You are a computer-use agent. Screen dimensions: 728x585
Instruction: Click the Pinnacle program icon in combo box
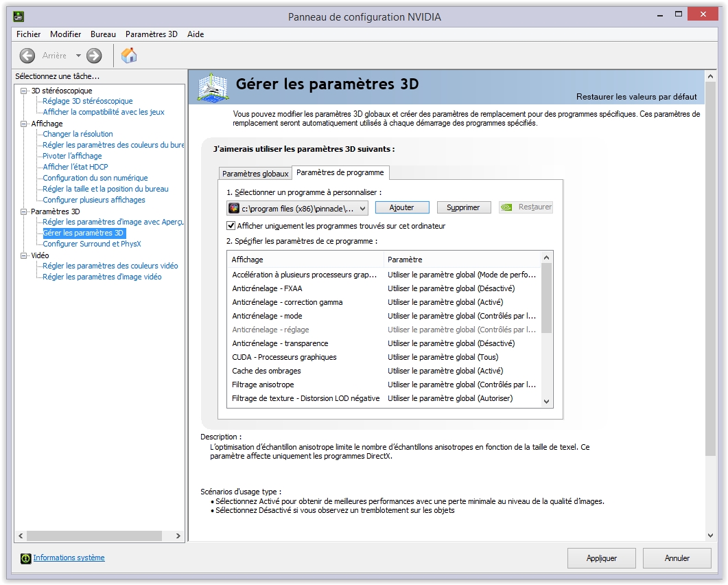pos(235,208)
